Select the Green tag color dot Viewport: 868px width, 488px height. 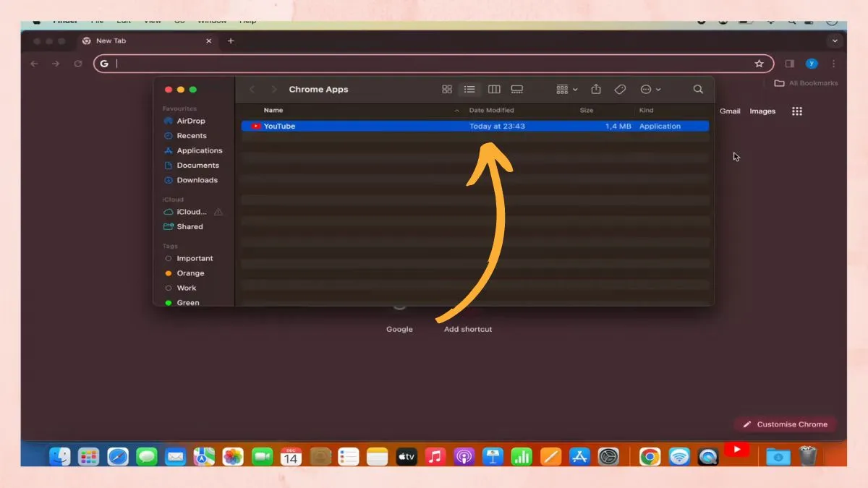pyautogui.click(x=167, y=302)
